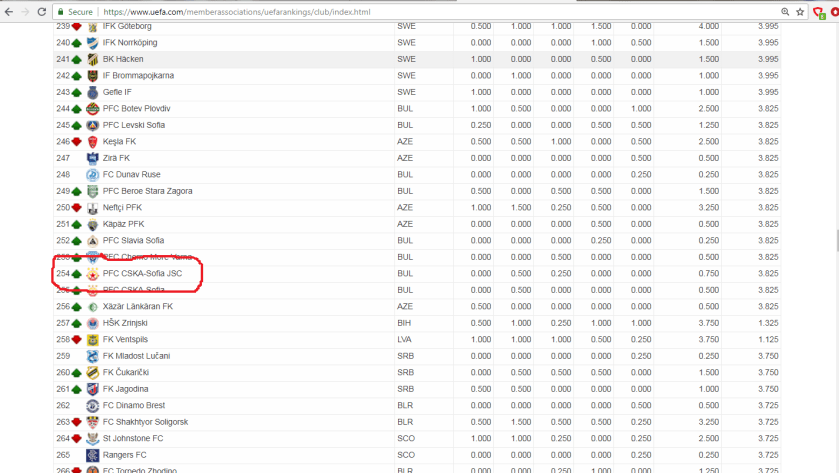Reload the UEFA rankings page

[41, 11]
